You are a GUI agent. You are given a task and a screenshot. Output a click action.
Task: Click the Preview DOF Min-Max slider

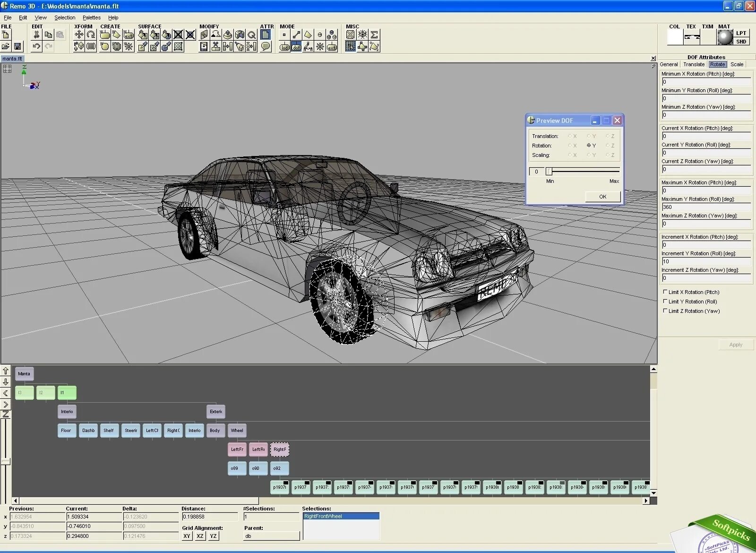(x=583, y=171)
